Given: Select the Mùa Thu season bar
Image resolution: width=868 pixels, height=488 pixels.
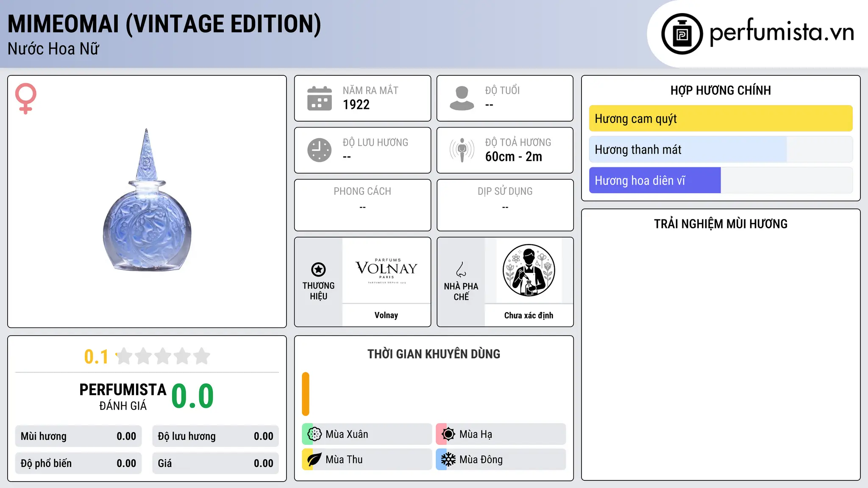Looking at the screenshot, I should point(367,460).
